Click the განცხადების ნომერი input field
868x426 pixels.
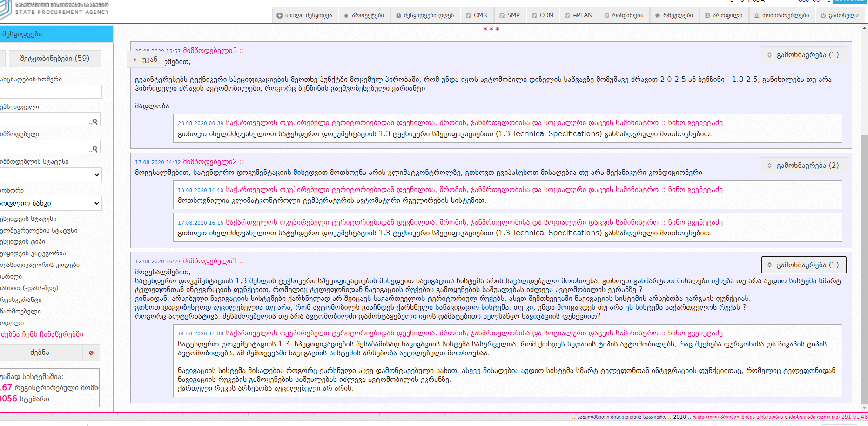50,92
